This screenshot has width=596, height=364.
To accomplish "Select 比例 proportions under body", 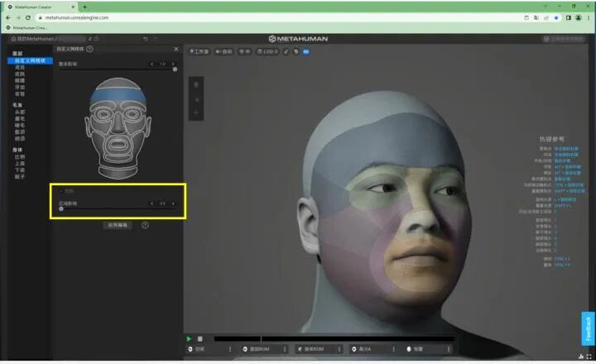I will point(20,156).
